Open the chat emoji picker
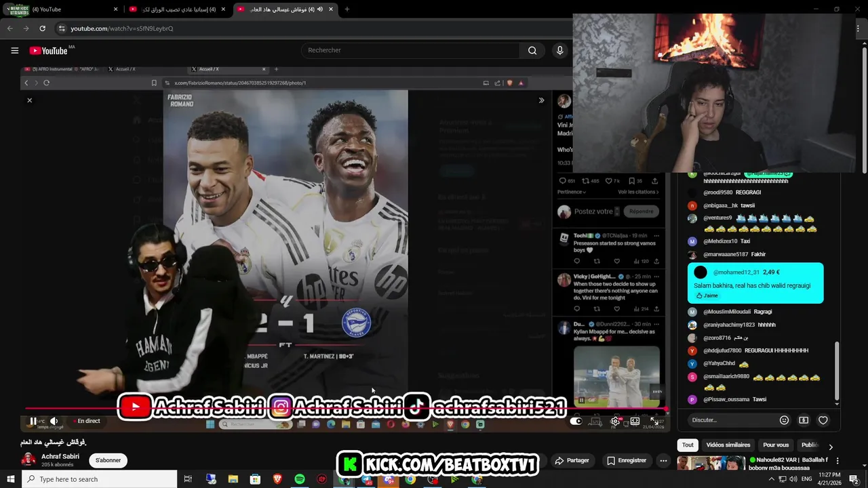The width and height of the screenshot is (868, 488). tap(784, 420)
